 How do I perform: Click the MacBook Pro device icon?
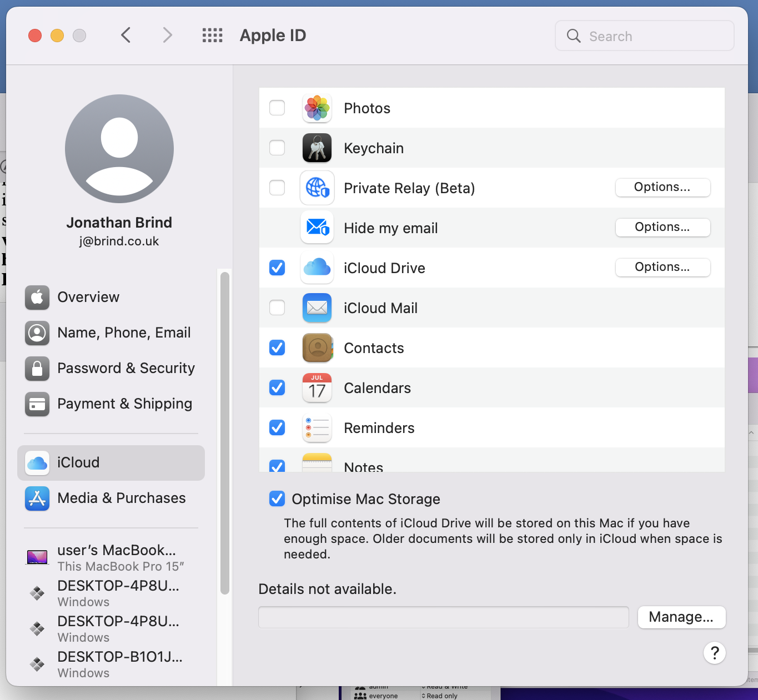(x=37, y=557)
